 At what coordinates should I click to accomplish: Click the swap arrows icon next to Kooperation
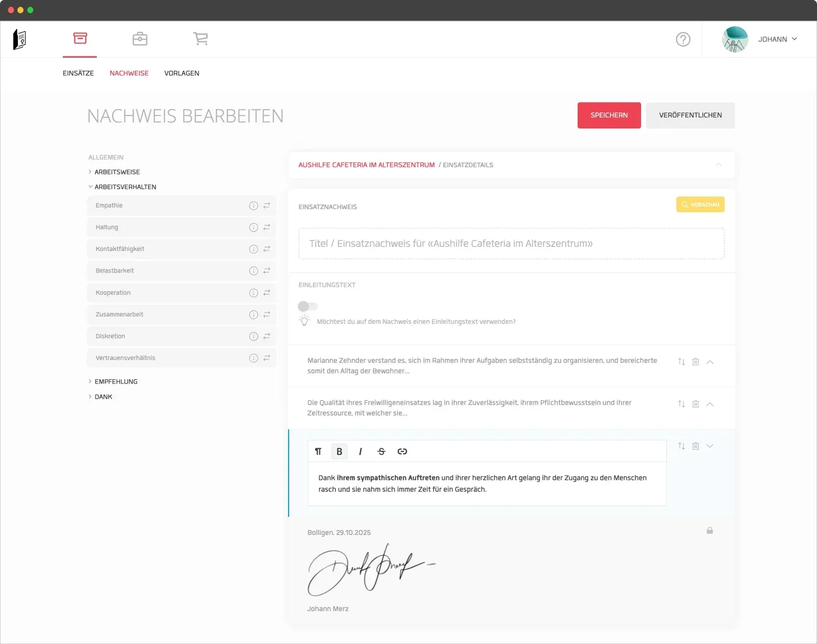click(x=267, y=293)
